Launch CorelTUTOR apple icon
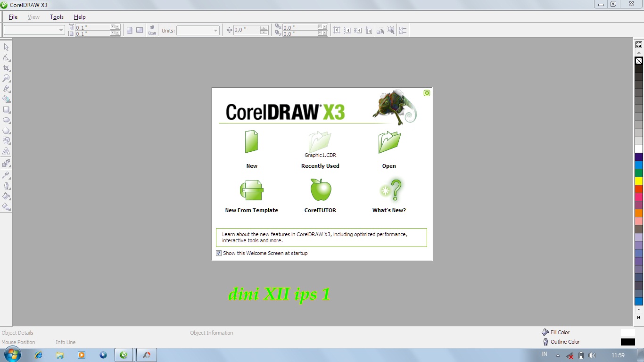644x362 pixels. (x=321, y=189)
